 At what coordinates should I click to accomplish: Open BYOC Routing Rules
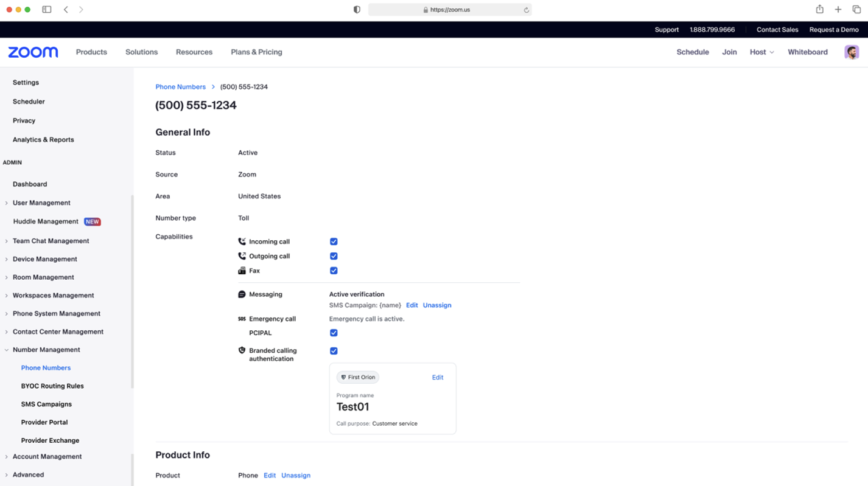point(52,386)
